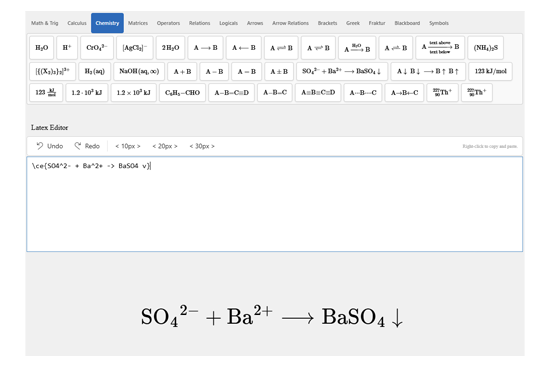Viewport: 550px width, 380px height.
Task: Insert the CrO4 2- chromate template
Action: tap(97, 48)
